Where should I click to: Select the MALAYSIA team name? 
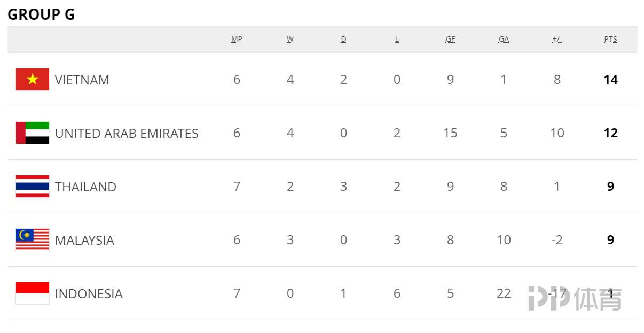tap(84, 241)
